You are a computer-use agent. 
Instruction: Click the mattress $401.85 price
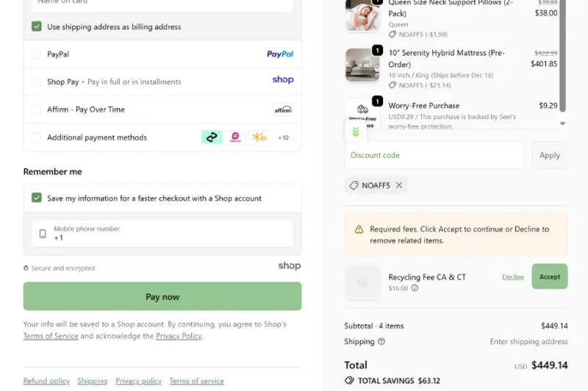click(x=544, y=64)
